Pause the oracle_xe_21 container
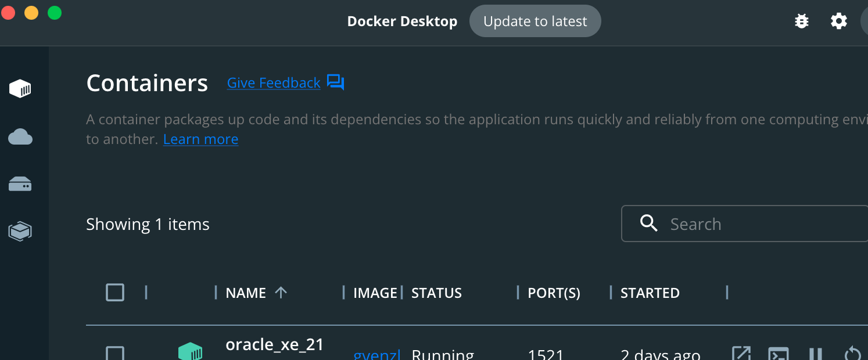 [816, 354]
